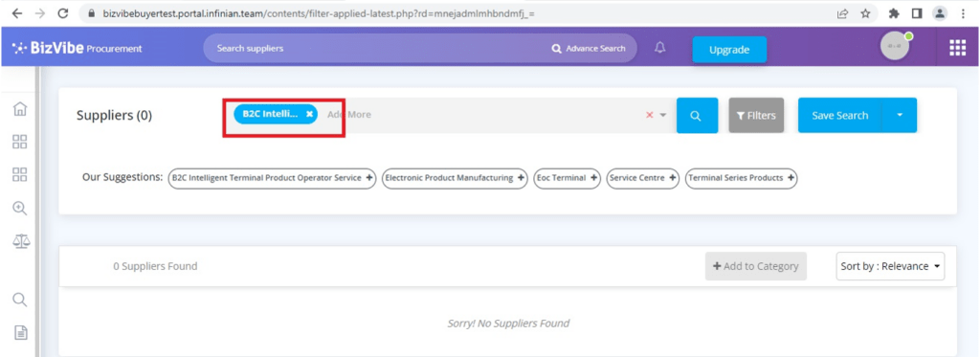Open the Save Search dropdown arrow
This screenshot has height=357, width=980.
coord(900,115)
